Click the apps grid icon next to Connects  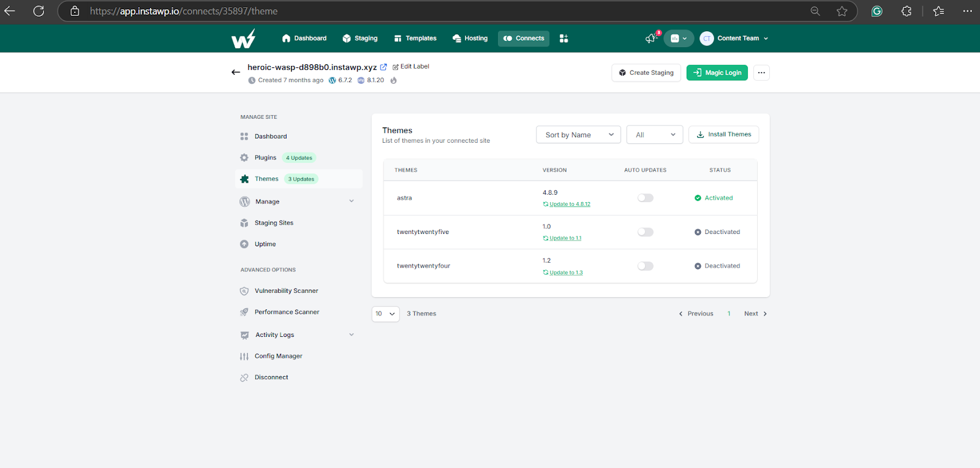click(x=564, y=39)
